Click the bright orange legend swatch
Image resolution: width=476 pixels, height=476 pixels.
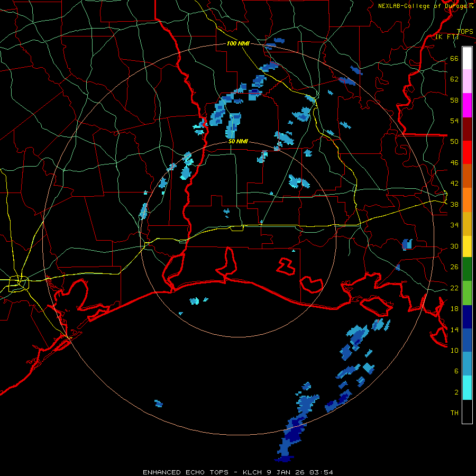[467, 200]
